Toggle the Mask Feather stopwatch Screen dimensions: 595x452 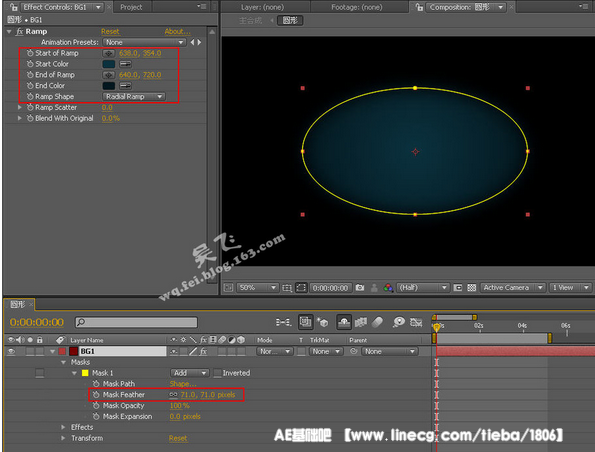coord(96,395)
